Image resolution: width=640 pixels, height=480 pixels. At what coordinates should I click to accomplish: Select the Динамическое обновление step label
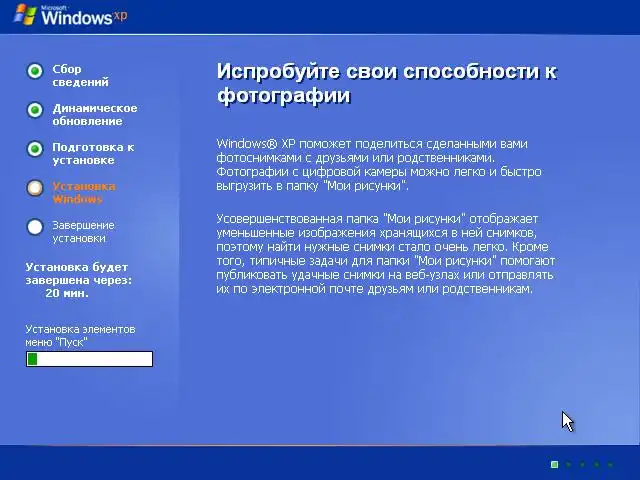tap(95, 115)
